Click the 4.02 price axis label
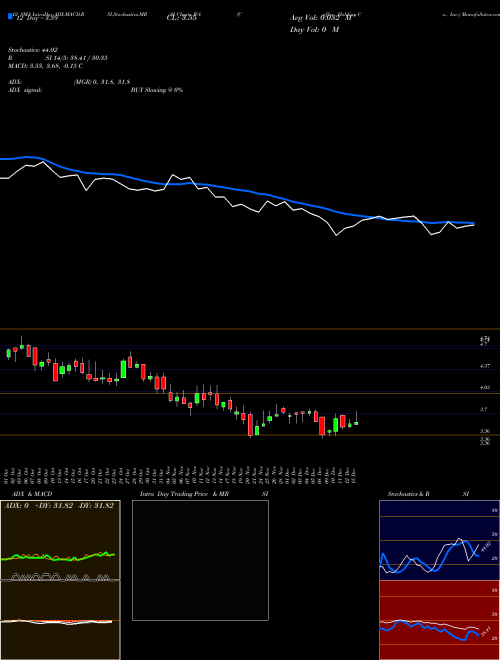 (485, 387)
